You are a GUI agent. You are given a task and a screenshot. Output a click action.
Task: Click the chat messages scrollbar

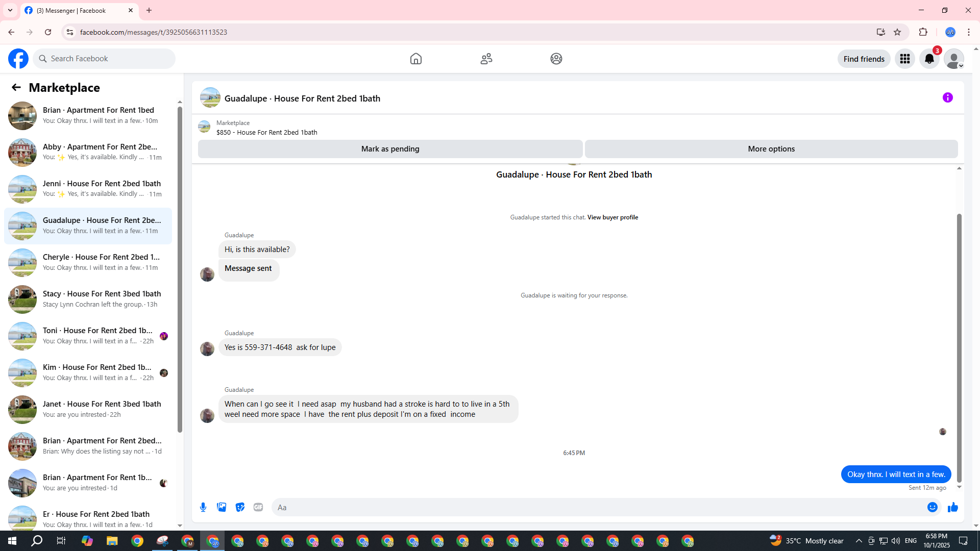coord(959,348)
